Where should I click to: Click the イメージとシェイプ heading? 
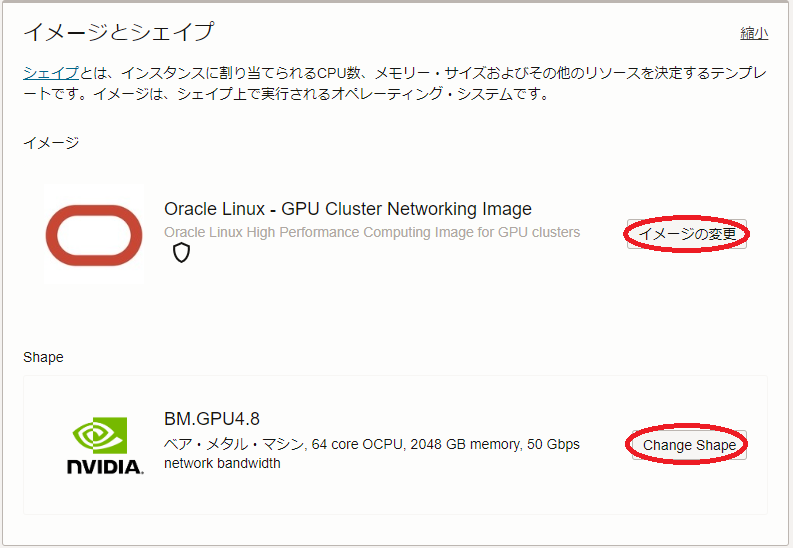click(118, 32)
